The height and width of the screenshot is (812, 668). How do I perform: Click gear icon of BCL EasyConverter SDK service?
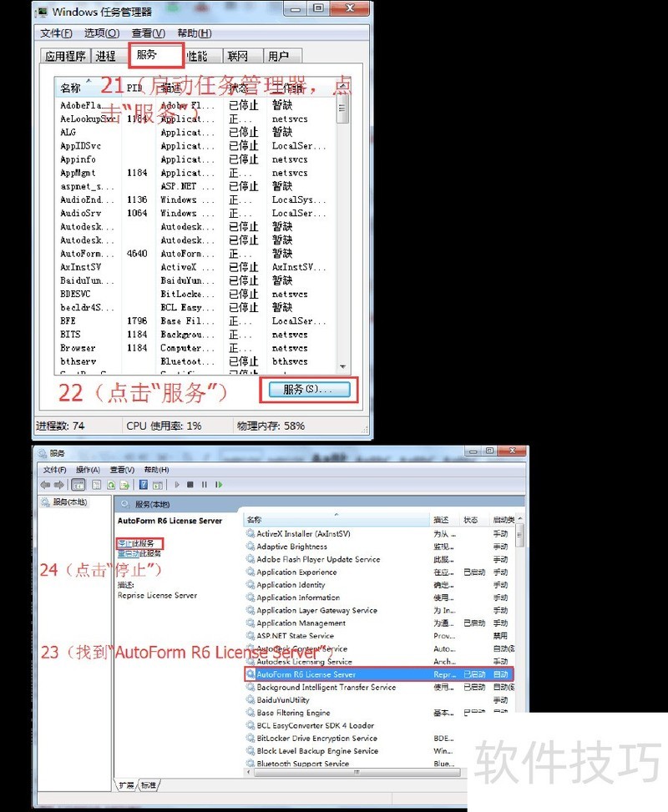coord(250,725)
